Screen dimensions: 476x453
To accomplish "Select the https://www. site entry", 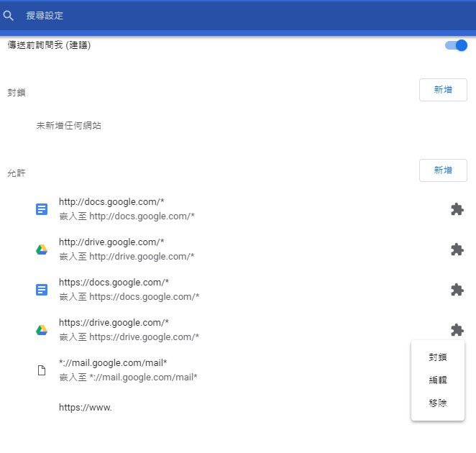I will tap(86, 408).
